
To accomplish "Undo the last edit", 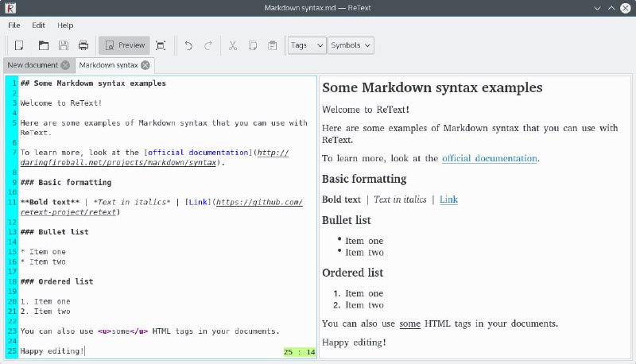I will click(x=188, y=45).
